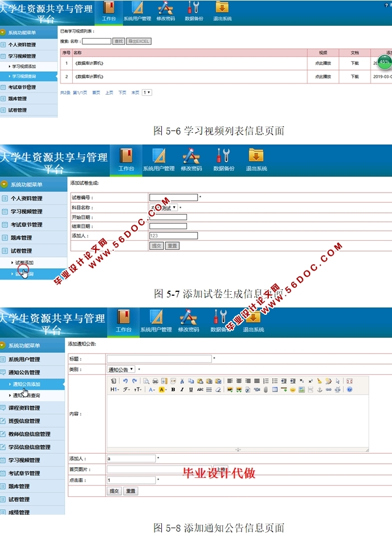Toggle the editor fullscreen icon
This screenshot has height=536, width=392.
[x=349, y=381]
